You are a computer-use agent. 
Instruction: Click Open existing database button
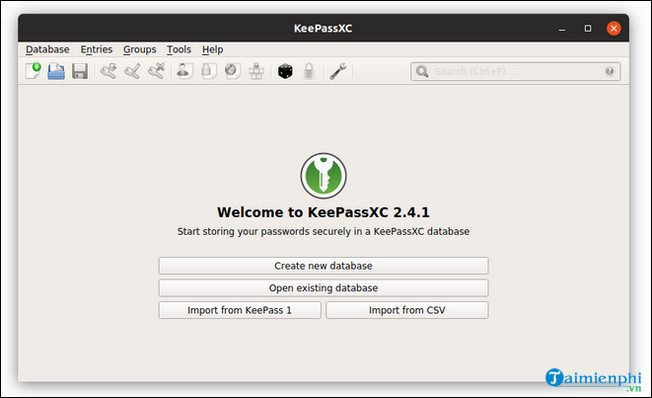click(x=323, y=288)
